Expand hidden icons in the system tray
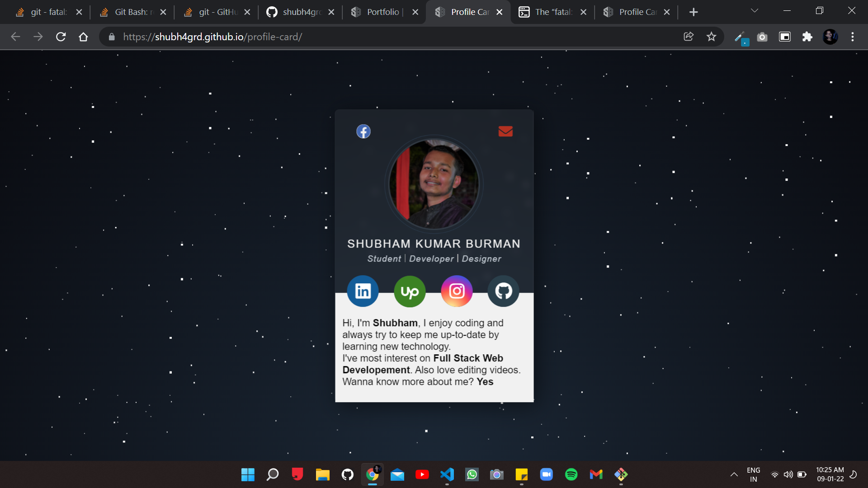 (x=733, y=475)
